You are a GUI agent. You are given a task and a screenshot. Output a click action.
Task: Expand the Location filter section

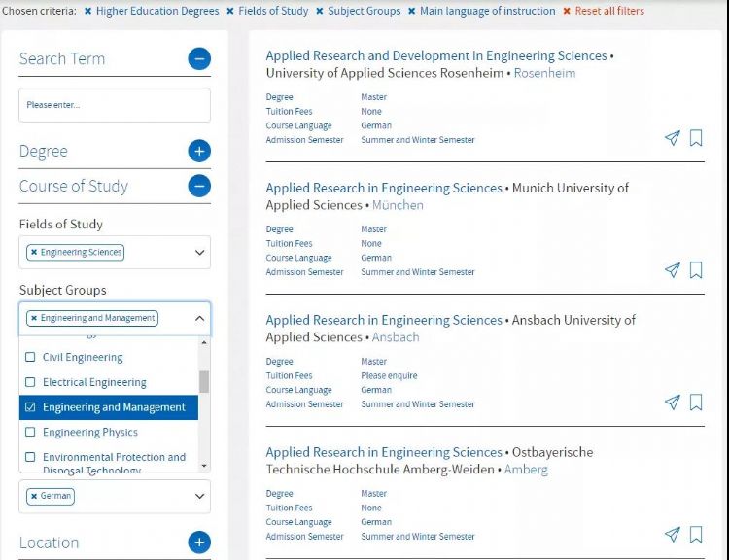coord(198,542)
